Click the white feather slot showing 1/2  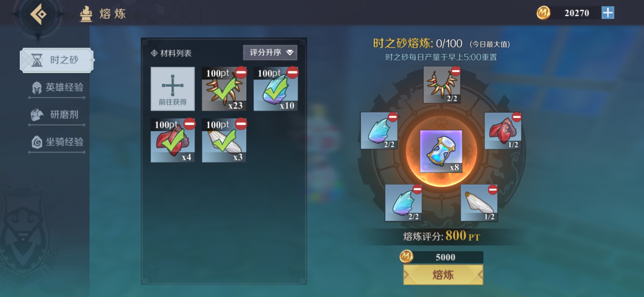point(479,203)
